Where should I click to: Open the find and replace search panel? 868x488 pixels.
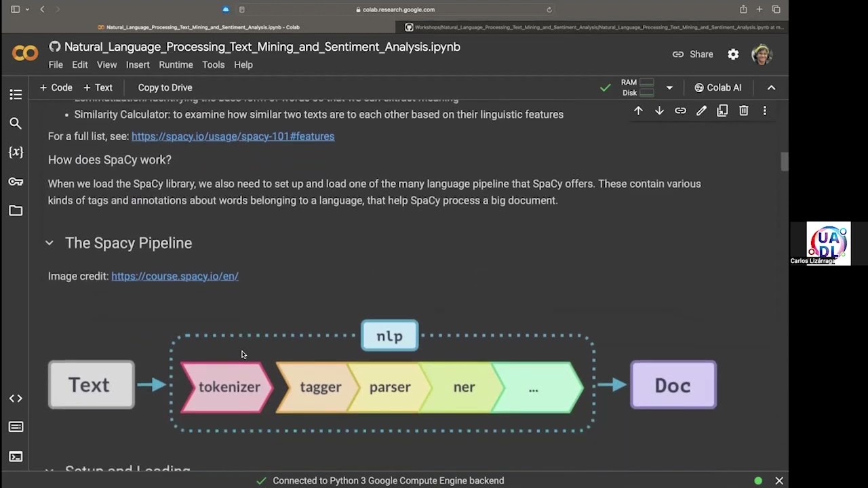(16, 123)
